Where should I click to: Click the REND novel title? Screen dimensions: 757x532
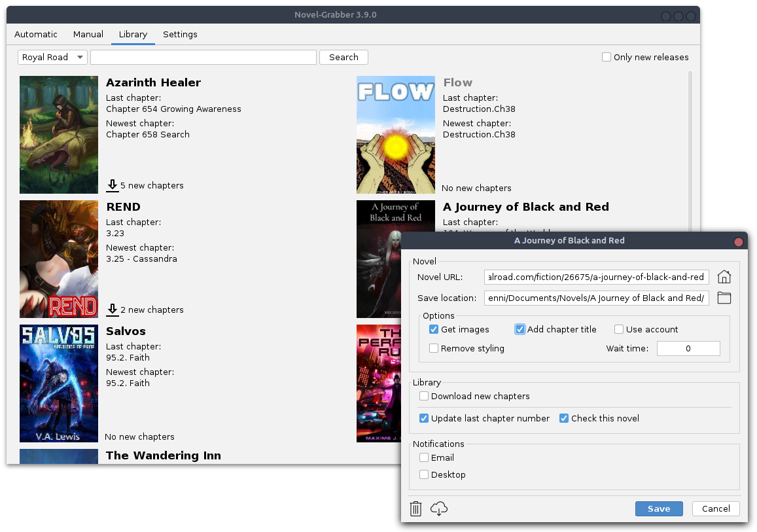tap(124, 207)
